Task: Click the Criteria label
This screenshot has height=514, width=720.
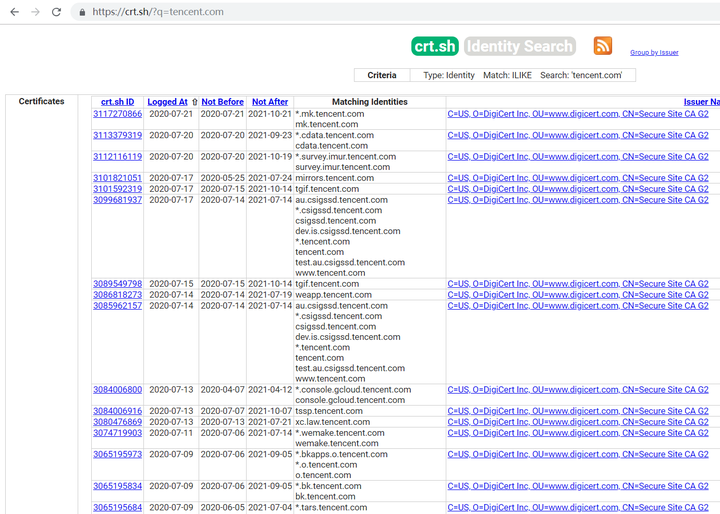Action: [382, 75]
